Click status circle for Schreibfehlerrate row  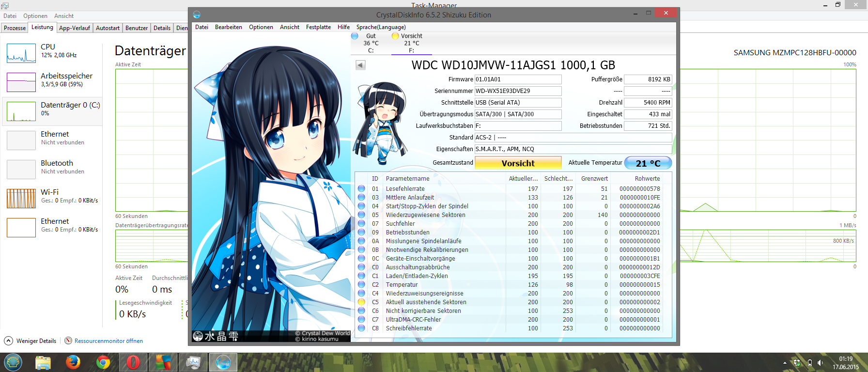pos(361,328)
